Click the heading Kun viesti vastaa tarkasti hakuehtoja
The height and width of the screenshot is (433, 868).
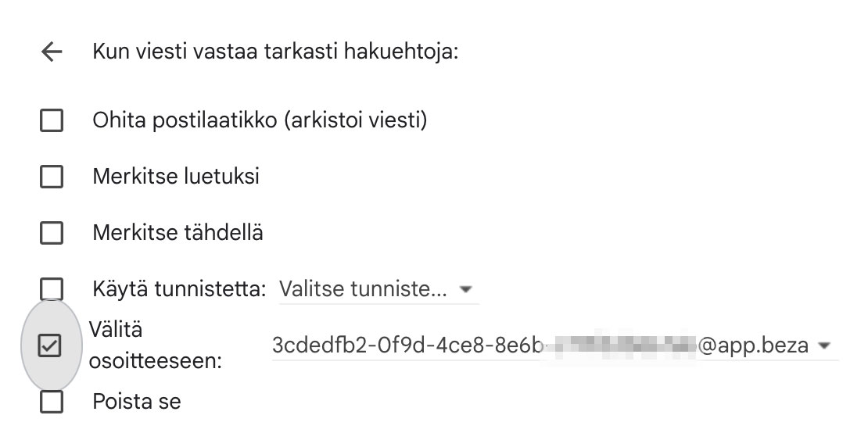pos(275,52)
